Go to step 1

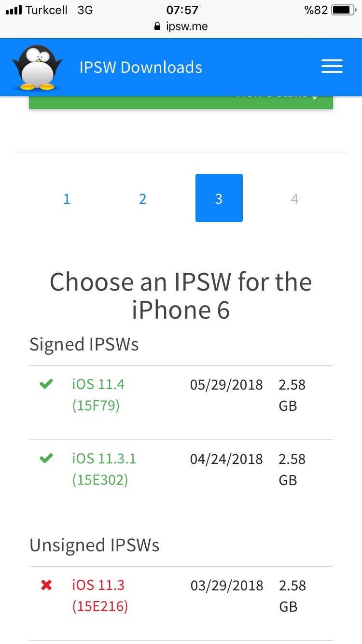(x=67, y=198)
